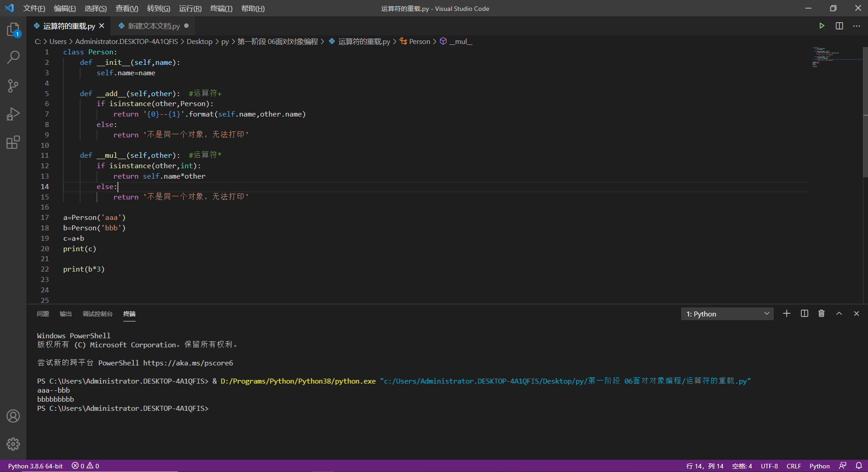
Task: Open 帮助(H) menu
Action: pyautogui.click(x=253, y=8)
